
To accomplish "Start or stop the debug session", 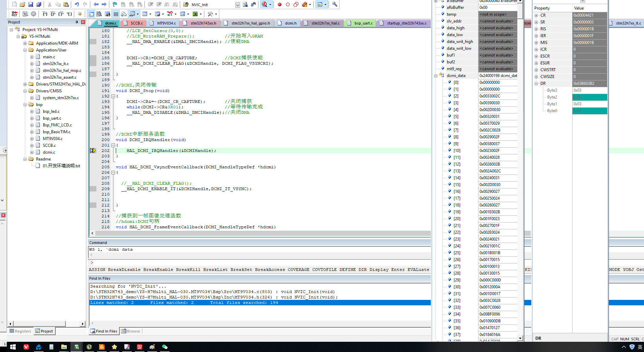I will [265, 4].
